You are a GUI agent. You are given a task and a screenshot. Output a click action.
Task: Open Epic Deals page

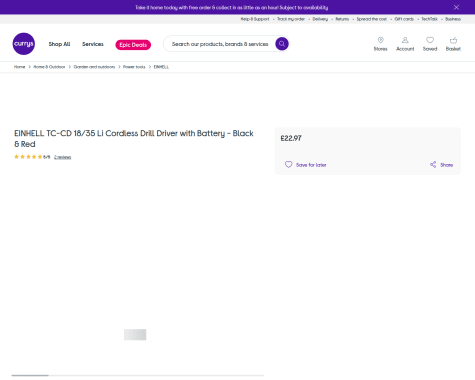(x=133, y=45)
